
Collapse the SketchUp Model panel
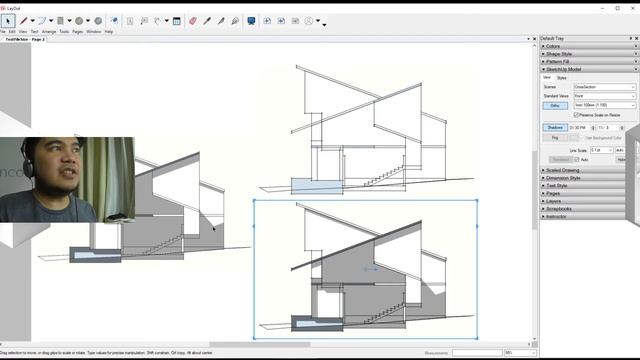[589, 69]
